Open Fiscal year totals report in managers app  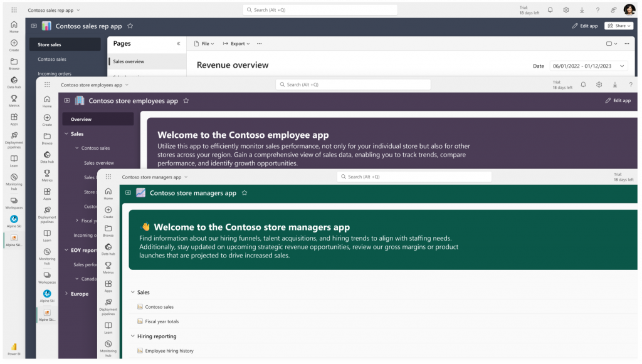162,321
